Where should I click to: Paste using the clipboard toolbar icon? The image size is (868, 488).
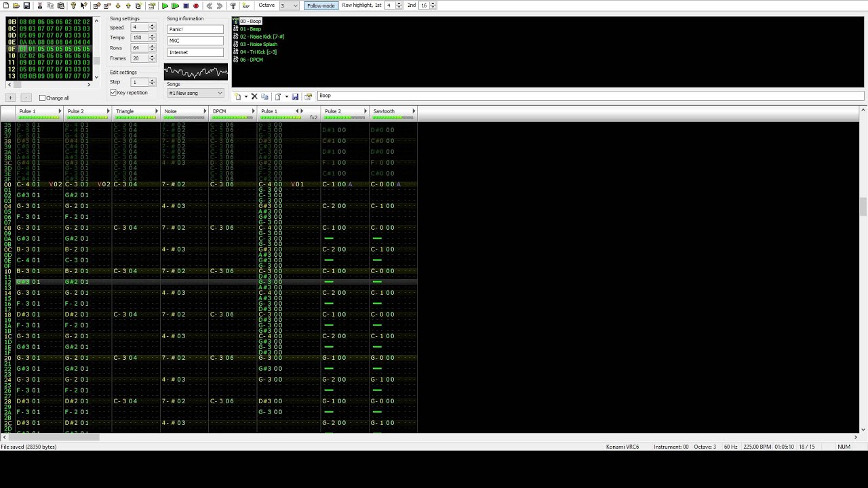(x=60, y=5)
